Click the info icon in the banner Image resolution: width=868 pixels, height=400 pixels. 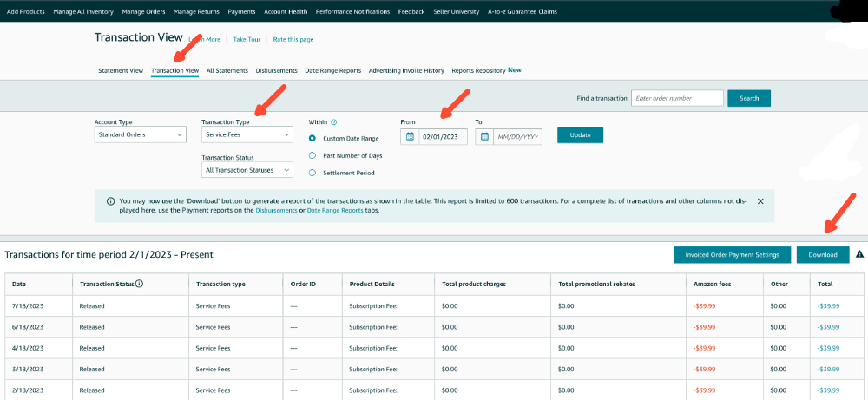111,201
